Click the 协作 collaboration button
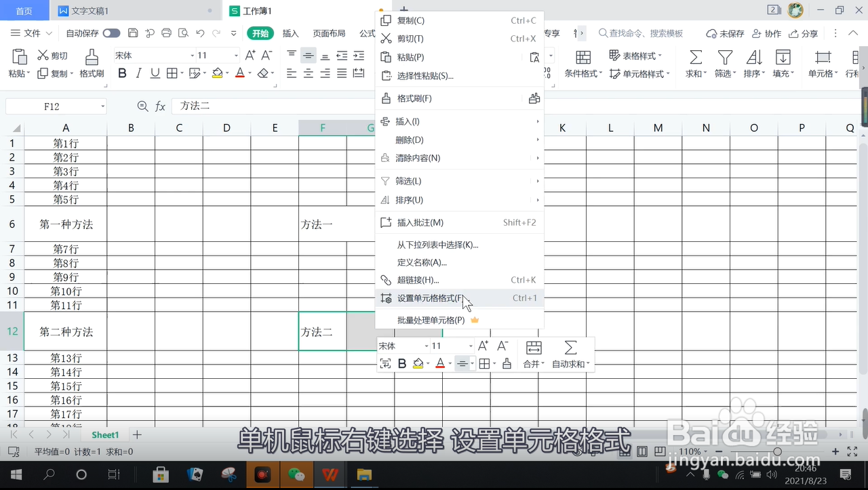 (x=766, y=32)
